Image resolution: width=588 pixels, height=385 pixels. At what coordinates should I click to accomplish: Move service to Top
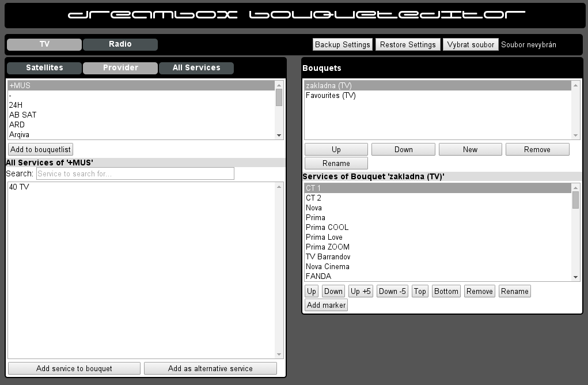coord(420,291)
